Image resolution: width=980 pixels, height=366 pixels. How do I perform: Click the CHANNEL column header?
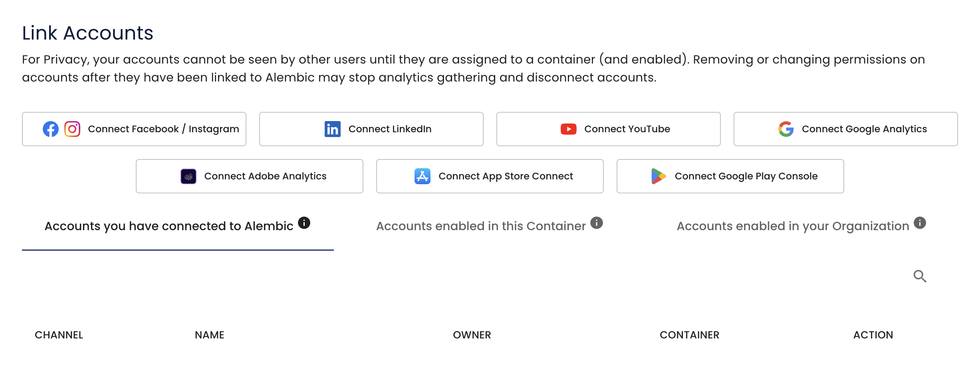(x=59, y=335)
